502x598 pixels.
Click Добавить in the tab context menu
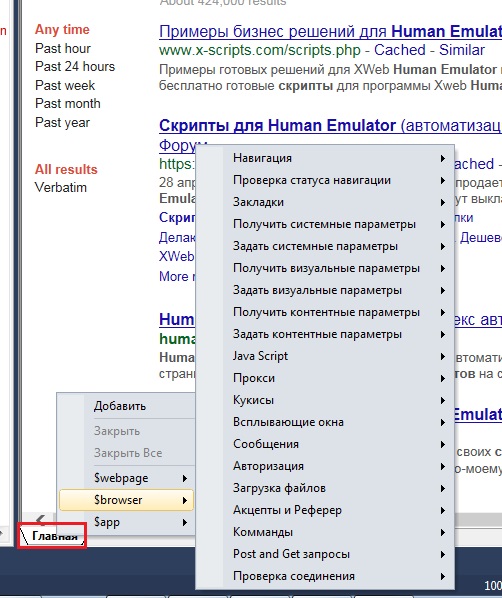tap(127, 406)
